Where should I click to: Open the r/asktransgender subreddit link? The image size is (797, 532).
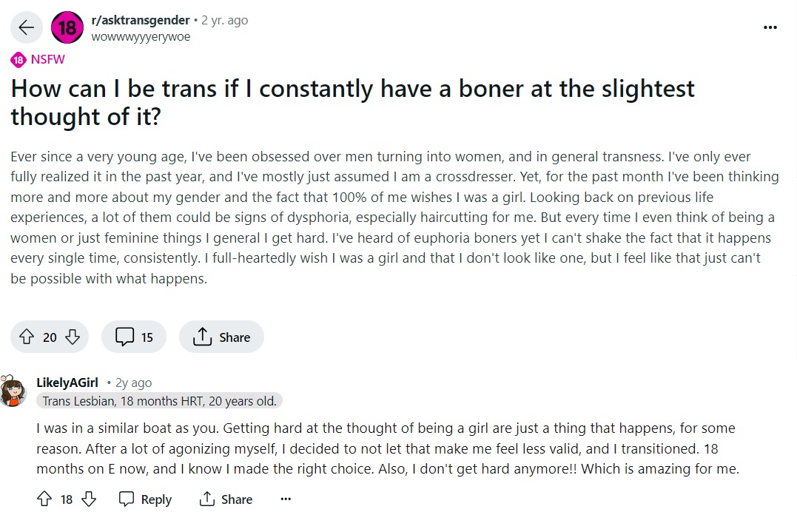pyautogui.click(x=141, y=20)
